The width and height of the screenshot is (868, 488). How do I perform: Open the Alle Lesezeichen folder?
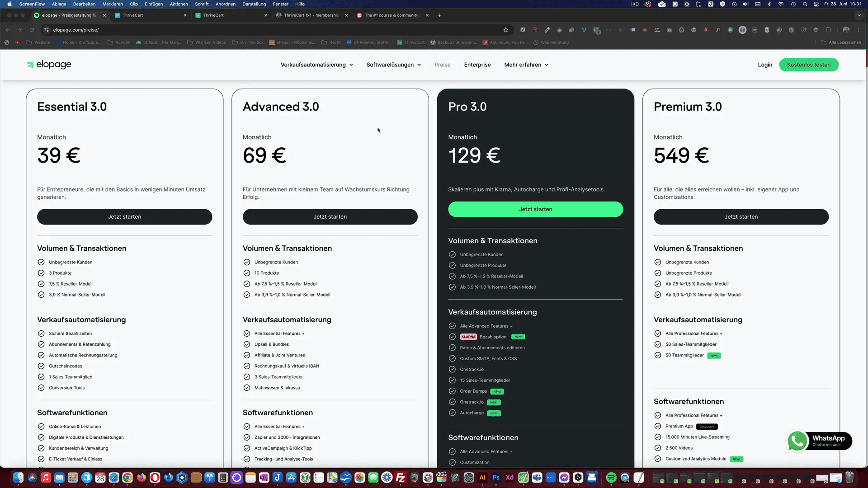pyautogui.click(x=841, y=42)
